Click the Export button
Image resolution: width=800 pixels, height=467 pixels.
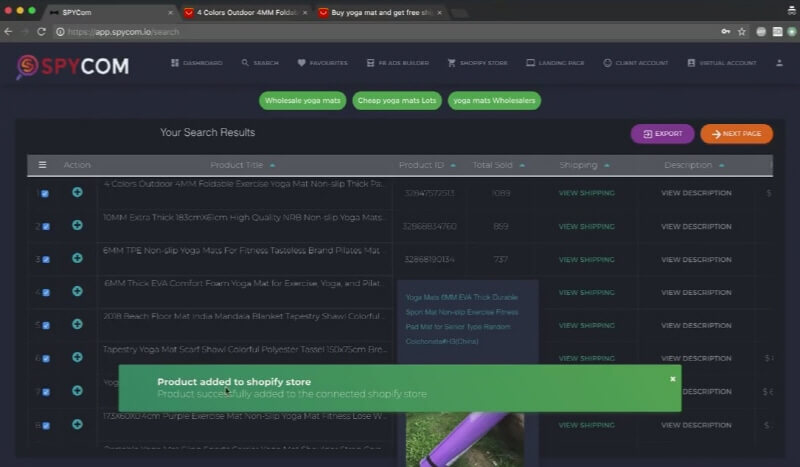662,134
